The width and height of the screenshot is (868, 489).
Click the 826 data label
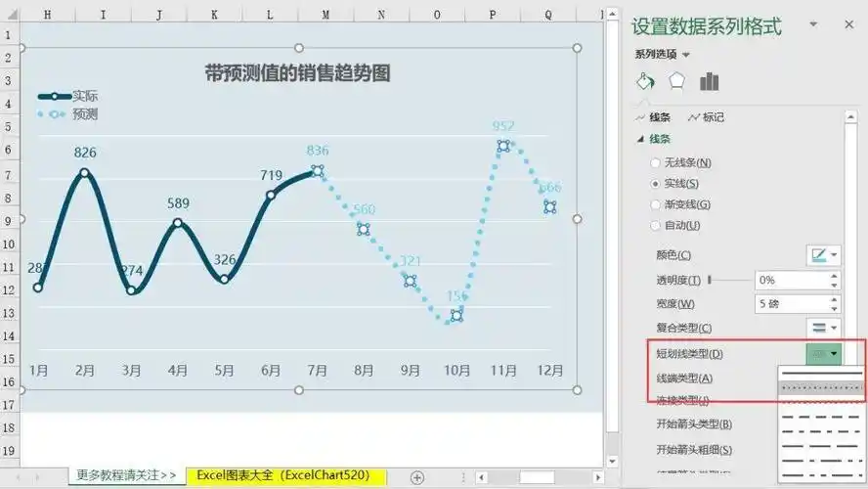(85, 153)
